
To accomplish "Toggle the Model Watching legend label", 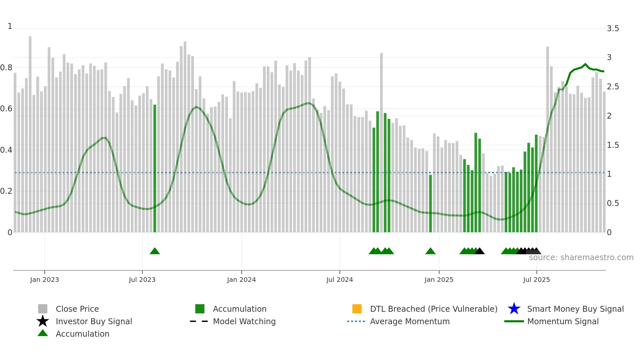I will pyautogui.click(x=244, y=321).
